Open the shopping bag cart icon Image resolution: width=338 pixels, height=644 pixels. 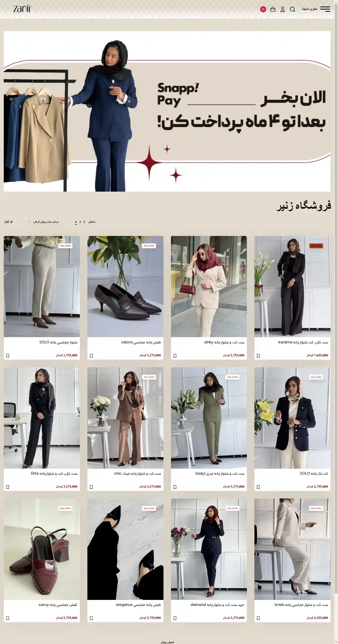(x=273, y=9)
